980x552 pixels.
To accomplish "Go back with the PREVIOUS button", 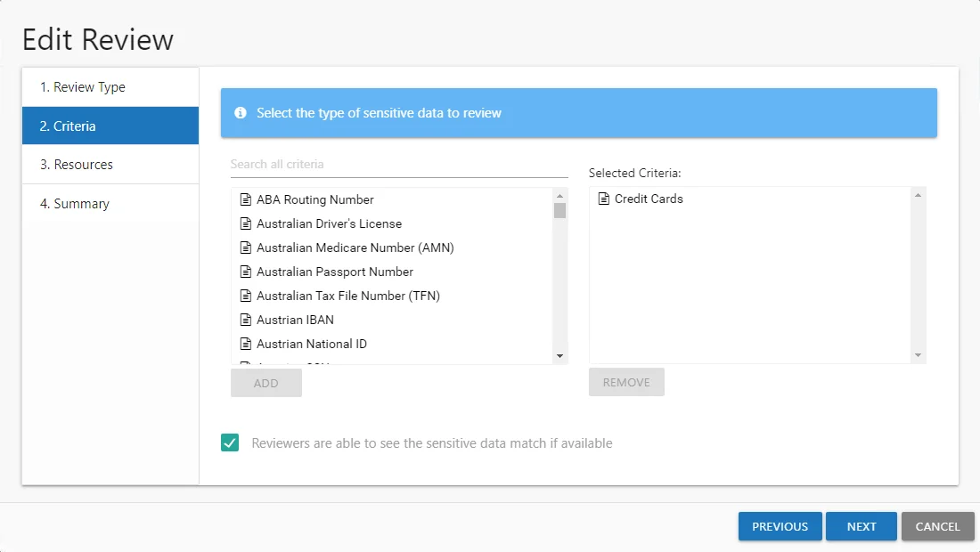I will point(780,526).
